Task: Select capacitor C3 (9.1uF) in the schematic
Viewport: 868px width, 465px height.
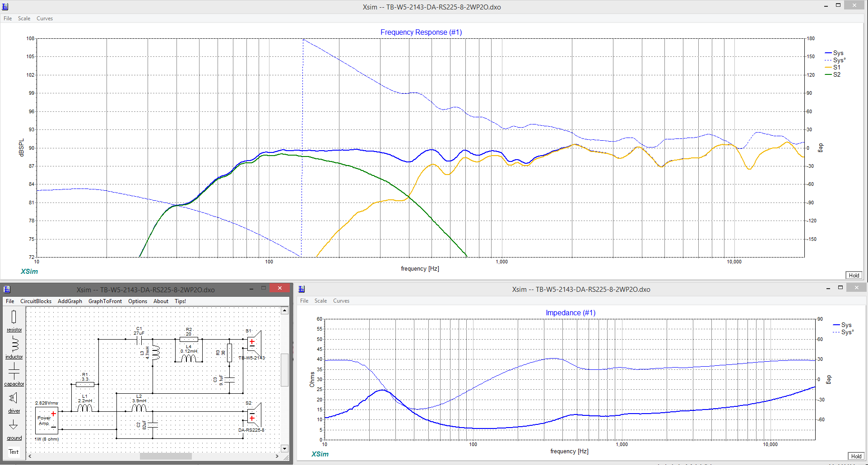Action: coord(229,380)
